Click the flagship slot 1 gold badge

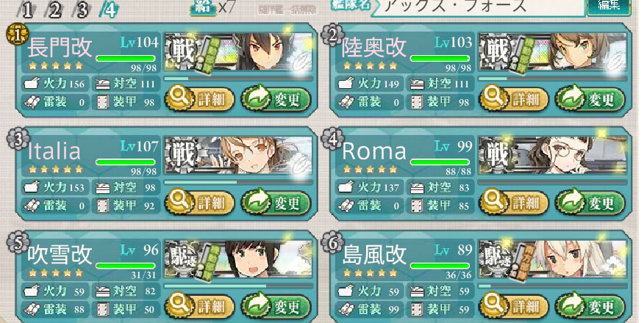coord(17,36)
